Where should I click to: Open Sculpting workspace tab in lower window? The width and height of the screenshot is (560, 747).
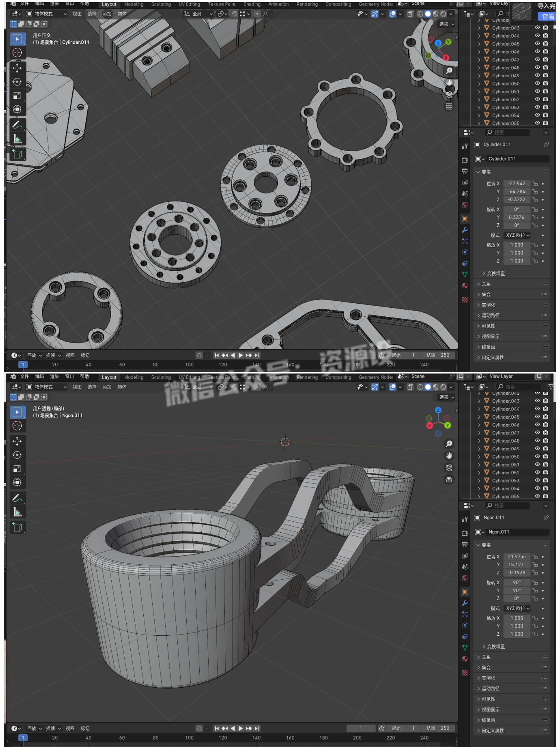point(161,377)
